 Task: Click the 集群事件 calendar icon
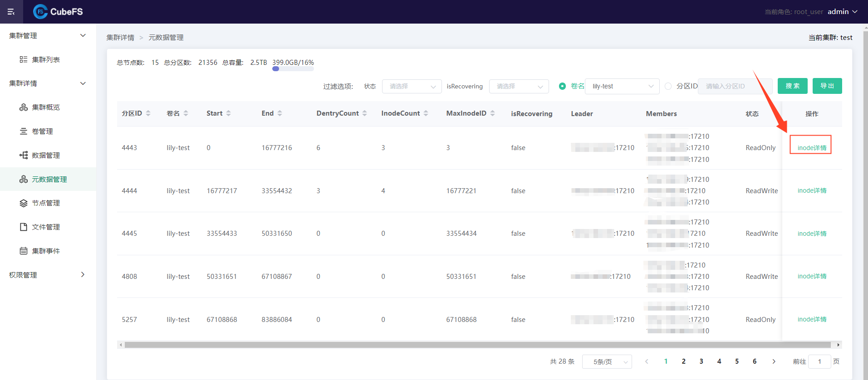pos(24,251)
